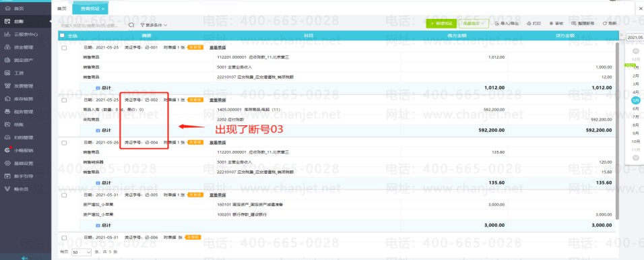Click 导入/导出 in the toolbar
The width and height of the screenshot is (644, 260).
pos(507,24)
